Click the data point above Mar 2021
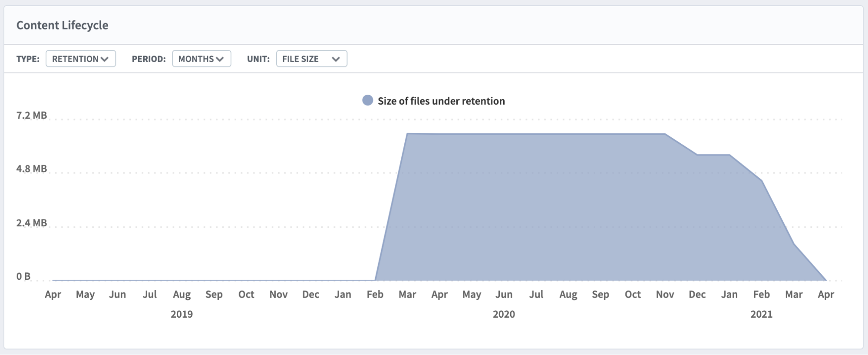 click(794, 244)
